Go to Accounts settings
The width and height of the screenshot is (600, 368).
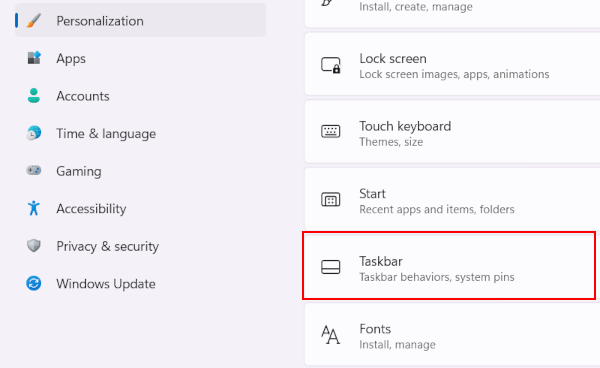pyautogui.click(x=140, y=96)
